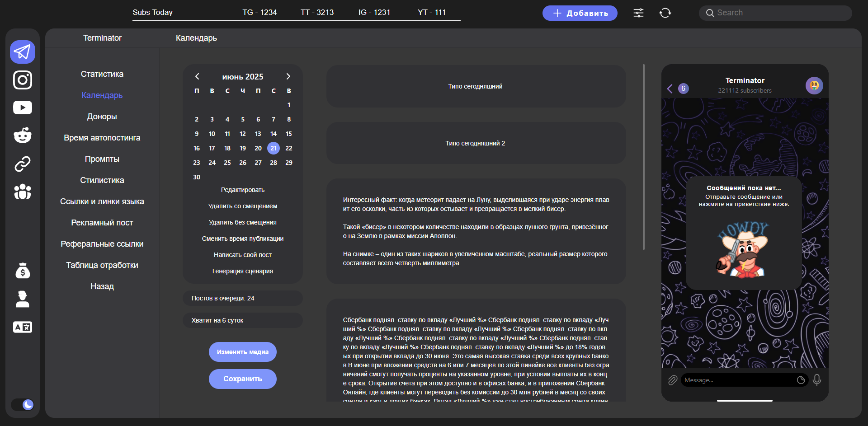This screenshot has width=868, height=426.
Task: Open the filter sliders settings icon
Action: pyautogui.click(x=638, y=13)
